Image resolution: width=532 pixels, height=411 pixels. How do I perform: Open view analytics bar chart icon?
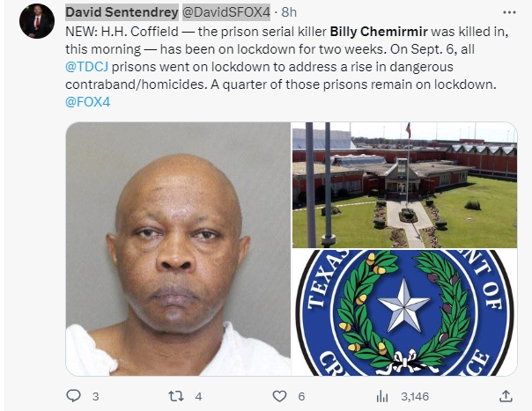tap(382, 396)
